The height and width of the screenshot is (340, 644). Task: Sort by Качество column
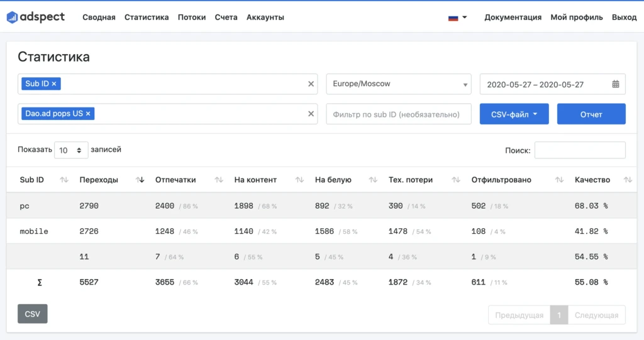[628, 180]
